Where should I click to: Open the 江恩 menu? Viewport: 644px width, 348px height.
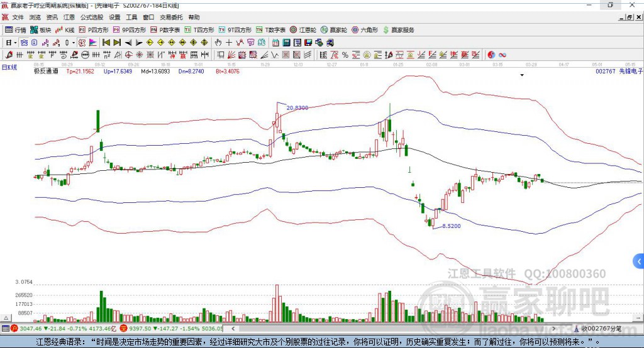click(x=69, y=17)
